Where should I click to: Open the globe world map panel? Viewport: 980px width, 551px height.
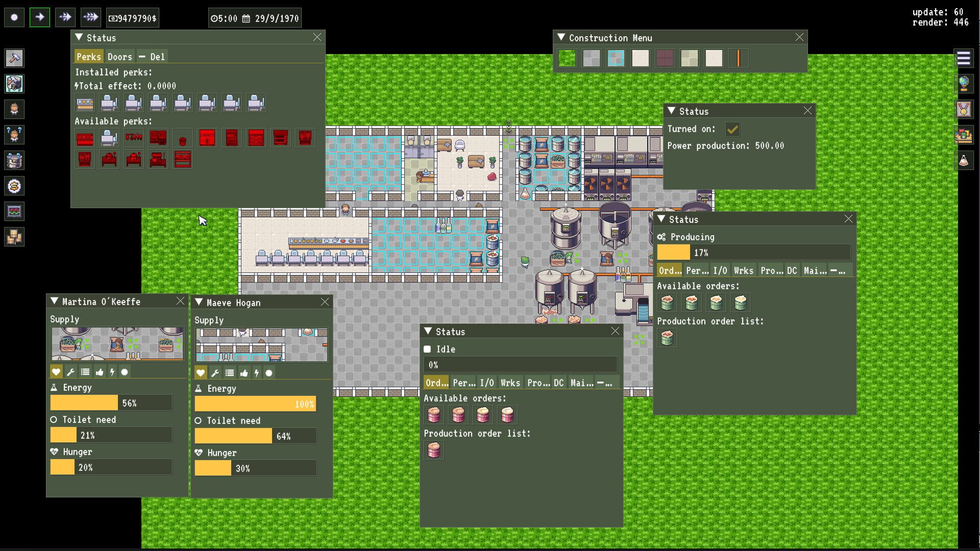[x=964, y=84]
